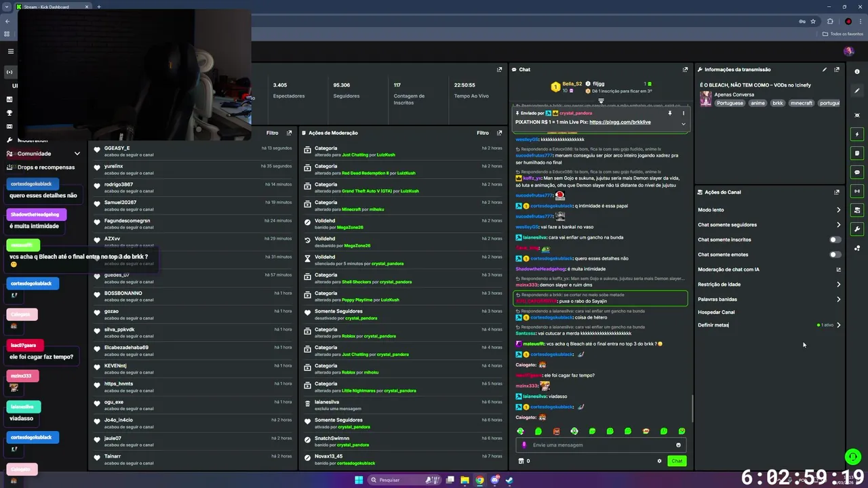This screenshot has height=488, width=868.
Task: Pop out the Ações de Moderação panel
Action: click(x=499, y=133)
